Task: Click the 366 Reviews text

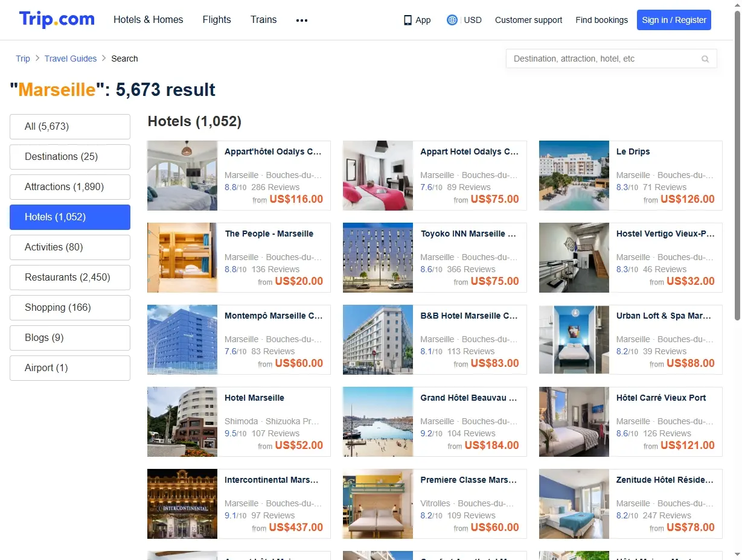Action: coord(471,270)
